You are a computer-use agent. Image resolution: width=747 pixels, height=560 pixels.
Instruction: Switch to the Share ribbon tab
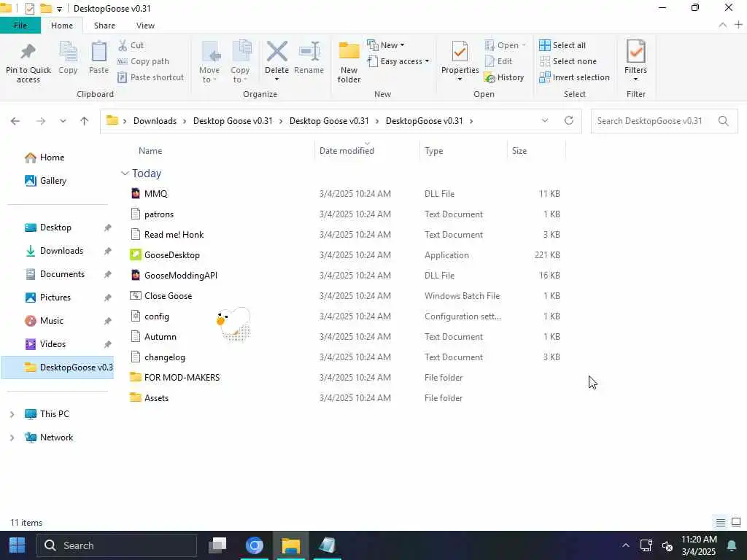(x=104, y=26)
